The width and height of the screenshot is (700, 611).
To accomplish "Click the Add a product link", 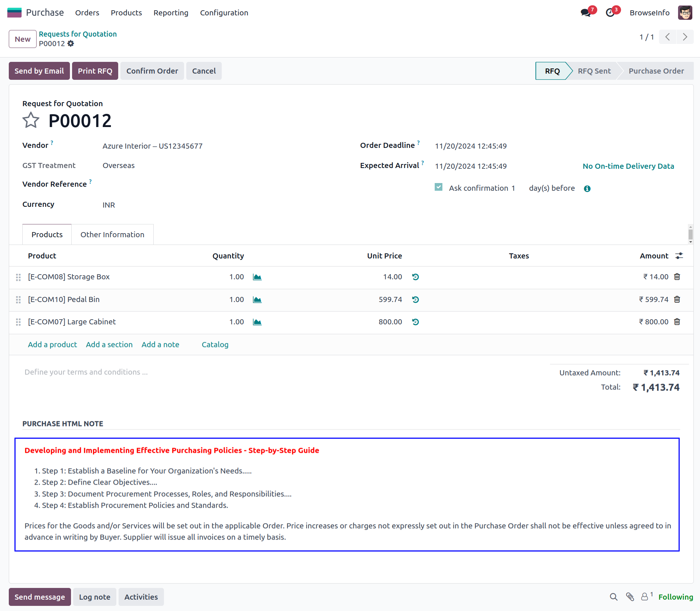I will 52,344.
